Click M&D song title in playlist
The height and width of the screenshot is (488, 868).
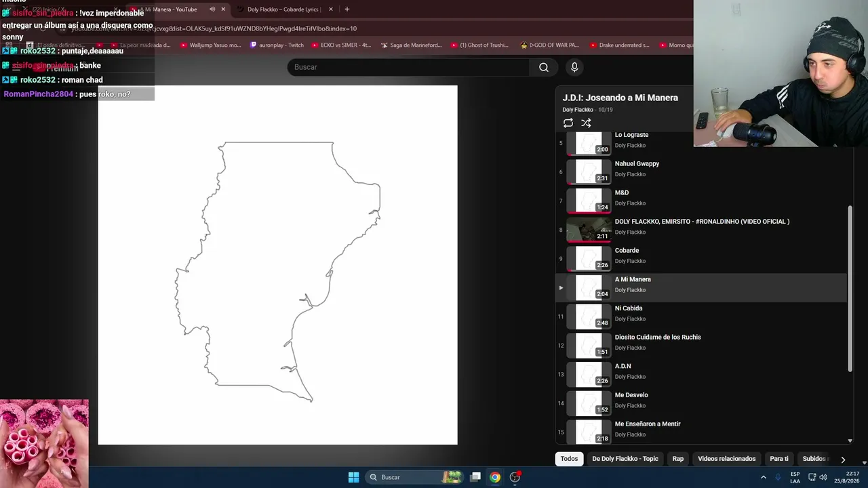[622, 192]
